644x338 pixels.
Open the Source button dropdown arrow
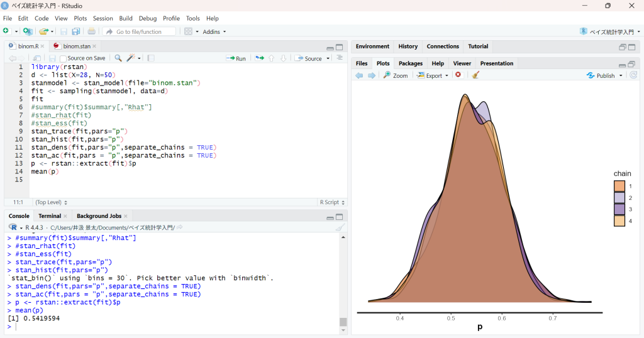pyautogui.click(x=327, y=58)
